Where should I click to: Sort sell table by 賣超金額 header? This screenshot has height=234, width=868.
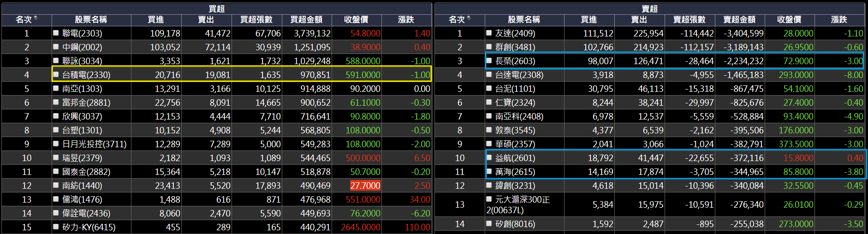pos(739,19)
